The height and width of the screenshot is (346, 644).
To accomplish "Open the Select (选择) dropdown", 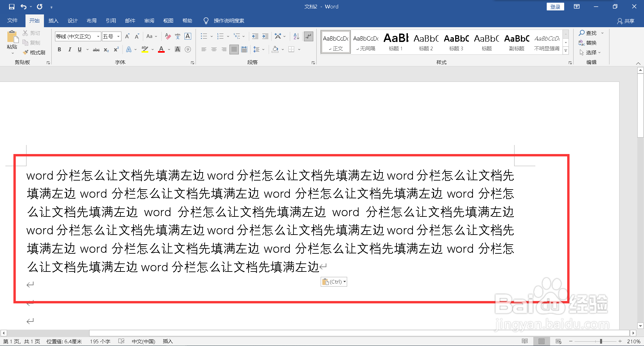I will pyautogui.click(x=590, y=52).
